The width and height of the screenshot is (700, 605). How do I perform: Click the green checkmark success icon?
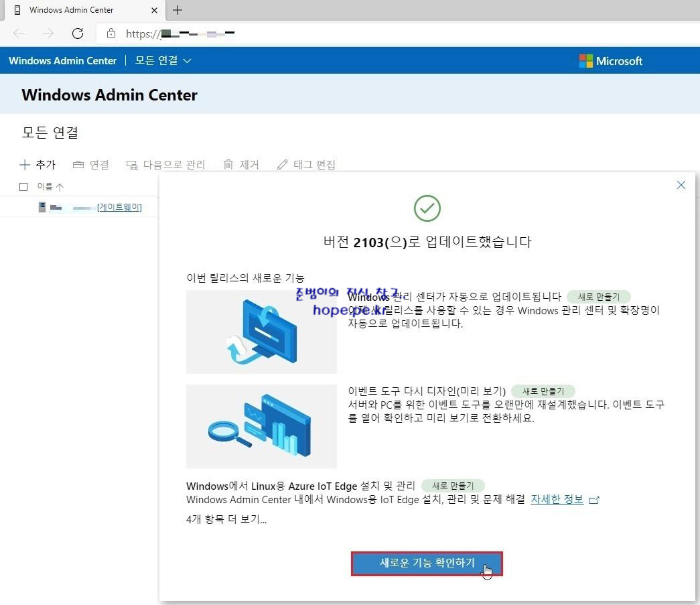[427, 208]
